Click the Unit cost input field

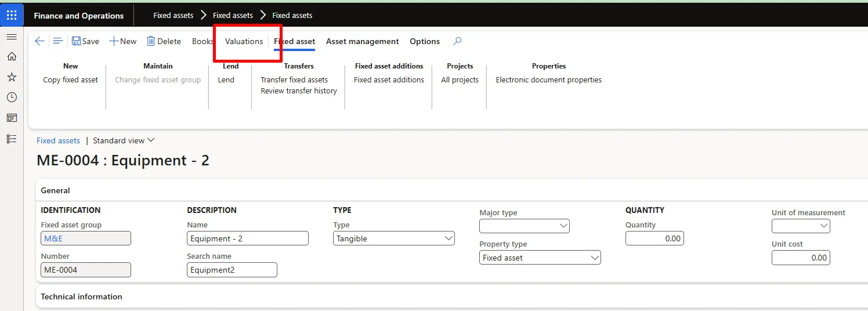[801, 258]
